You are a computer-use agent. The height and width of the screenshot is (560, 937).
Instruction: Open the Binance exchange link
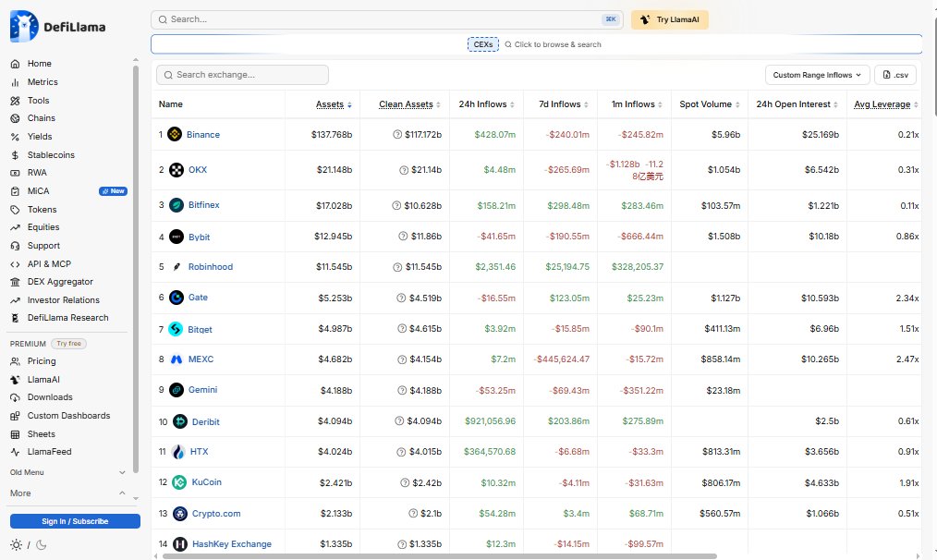[203, 135]
